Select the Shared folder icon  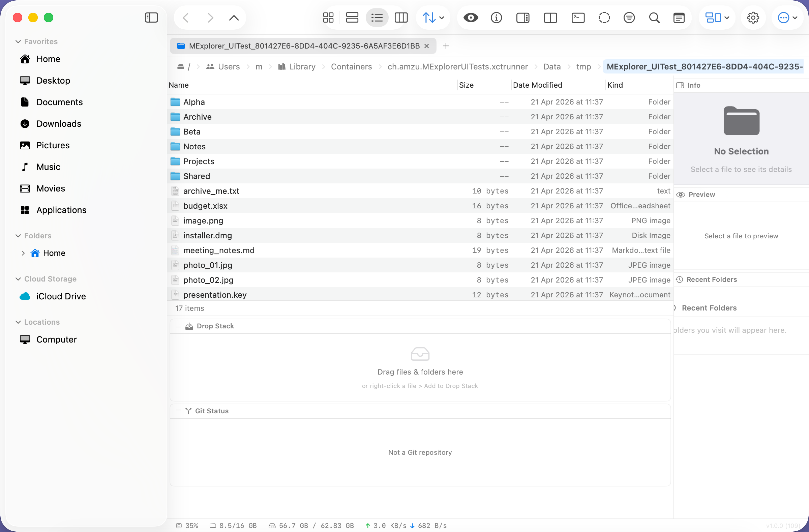coord(175,176)
